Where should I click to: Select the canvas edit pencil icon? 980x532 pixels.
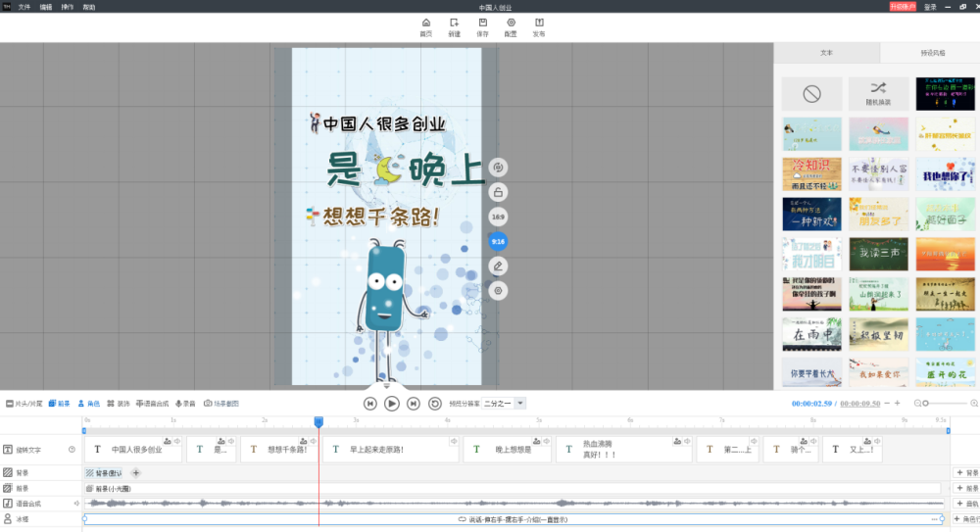[498, 266]
